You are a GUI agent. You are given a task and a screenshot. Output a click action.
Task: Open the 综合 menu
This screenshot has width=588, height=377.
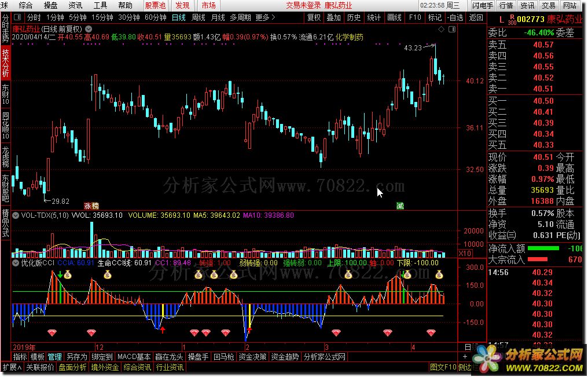25,5
